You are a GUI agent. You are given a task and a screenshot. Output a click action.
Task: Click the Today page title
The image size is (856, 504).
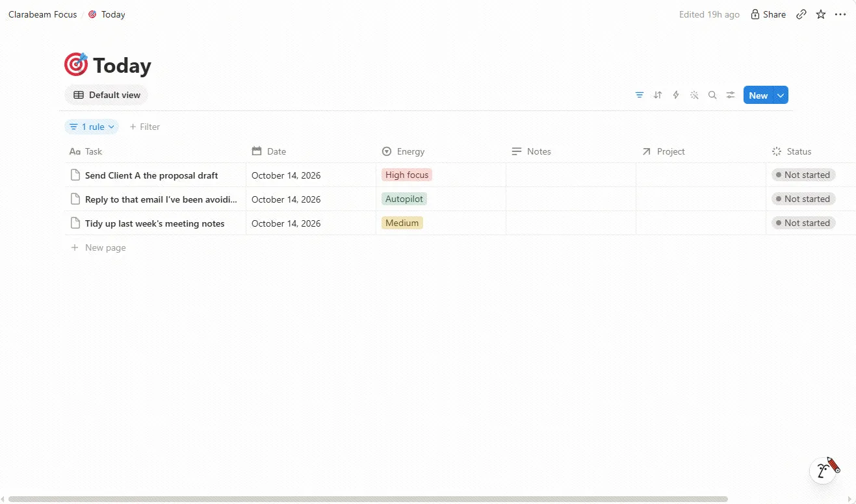coord(122,65)
